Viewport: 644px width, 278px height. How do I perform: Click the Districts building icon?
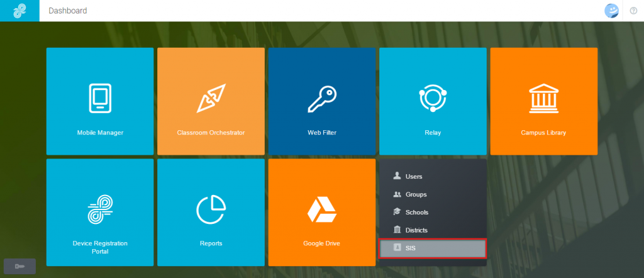(397, 230)
